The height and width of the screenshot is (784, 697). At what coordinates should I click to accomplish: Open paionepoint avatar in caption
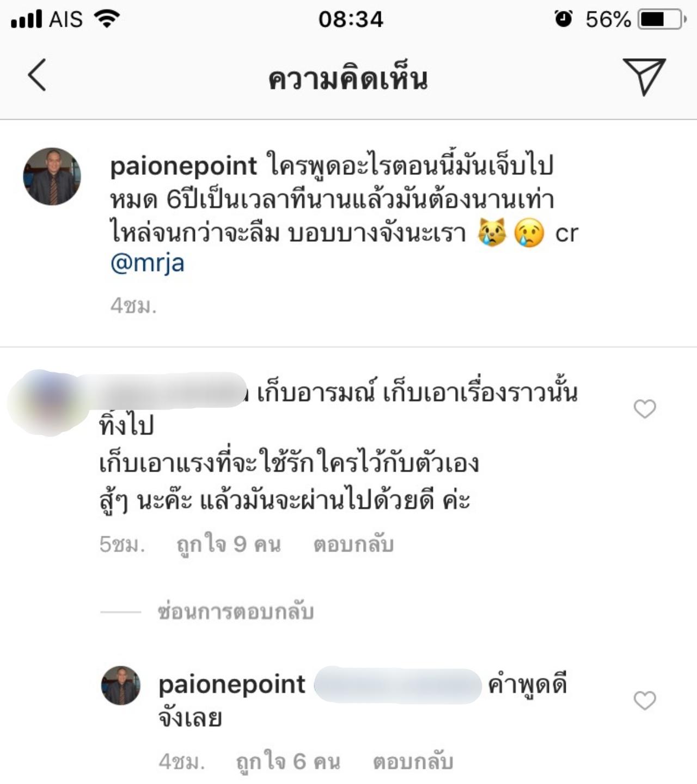pos(52,176)
